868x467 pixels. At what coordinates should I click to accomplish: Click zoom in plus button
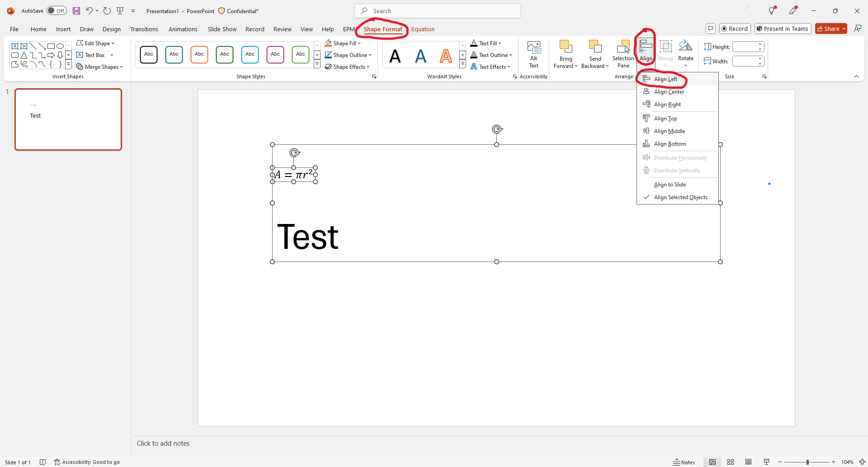pyautogui.click(x=833, y=462)
